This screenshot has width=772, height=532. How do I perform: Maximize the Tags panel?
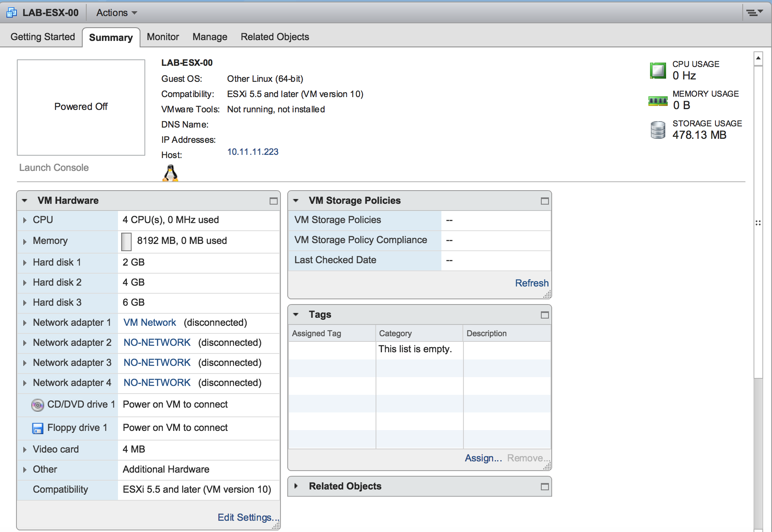[544, 315]
